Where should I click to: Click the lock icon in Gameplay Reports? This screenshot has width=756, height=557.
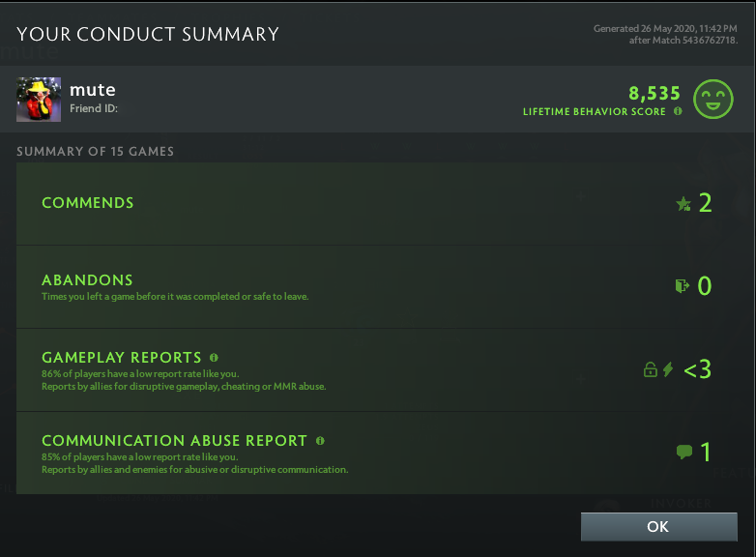651,369
